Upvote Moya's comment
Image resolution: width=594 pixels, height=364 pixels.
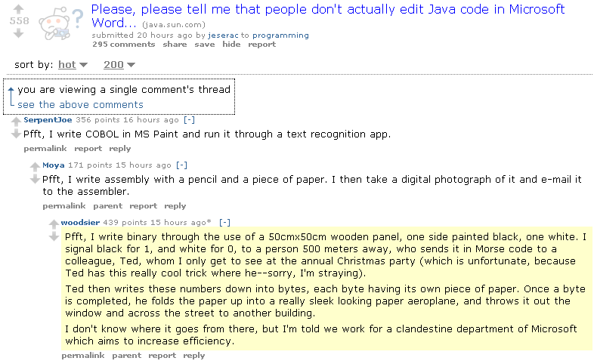click(35, 166)
